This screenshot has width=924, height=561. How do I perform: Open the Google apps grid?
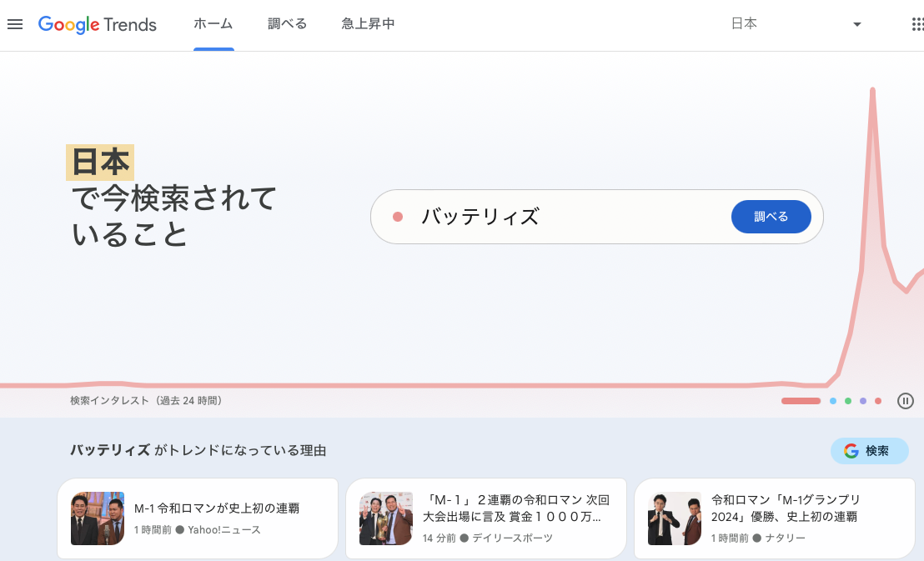pyautogui.click(x=917, y=24)
